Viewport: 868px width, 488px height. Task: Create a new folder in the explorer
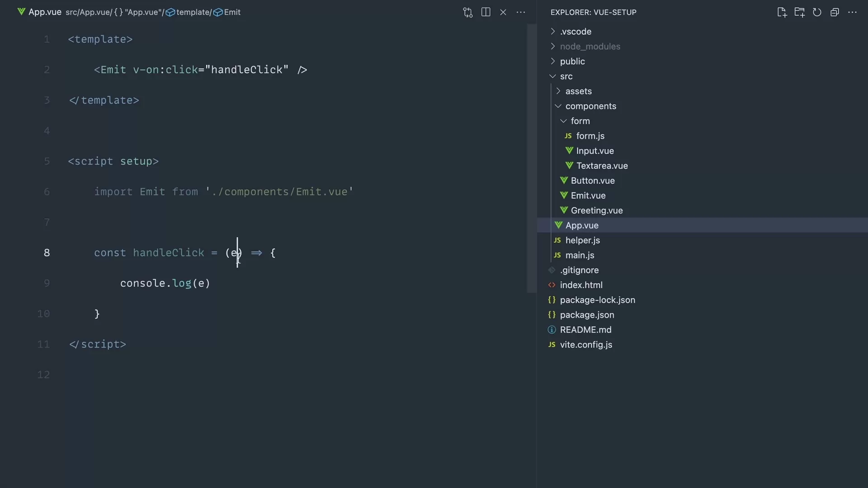(800, 12)
